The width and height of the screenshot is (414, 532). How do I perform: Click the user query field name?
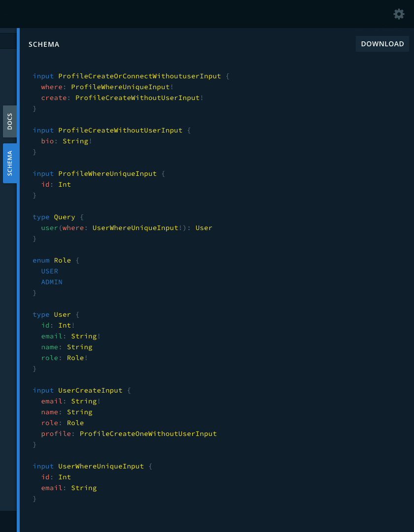point(49,228)
